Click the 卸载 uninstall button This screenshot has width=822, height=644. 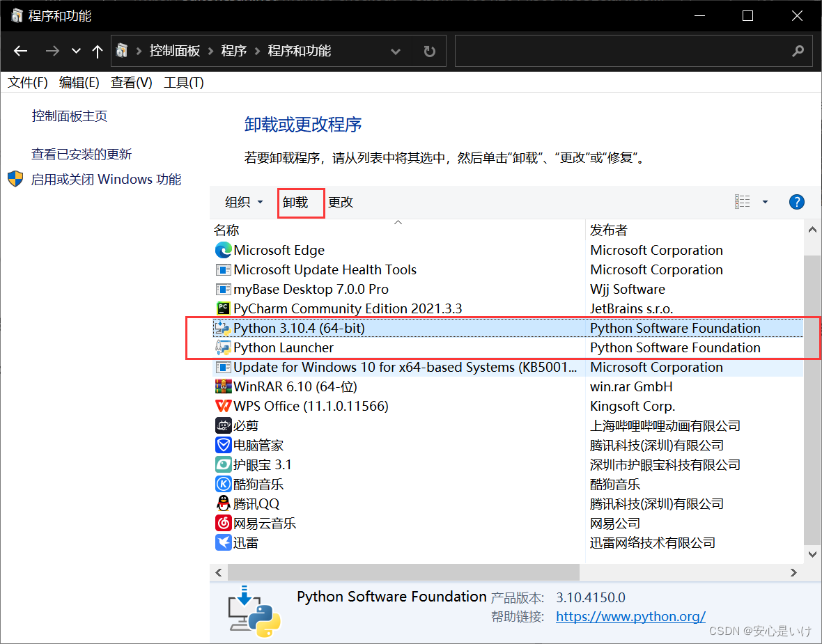(295, 203)
